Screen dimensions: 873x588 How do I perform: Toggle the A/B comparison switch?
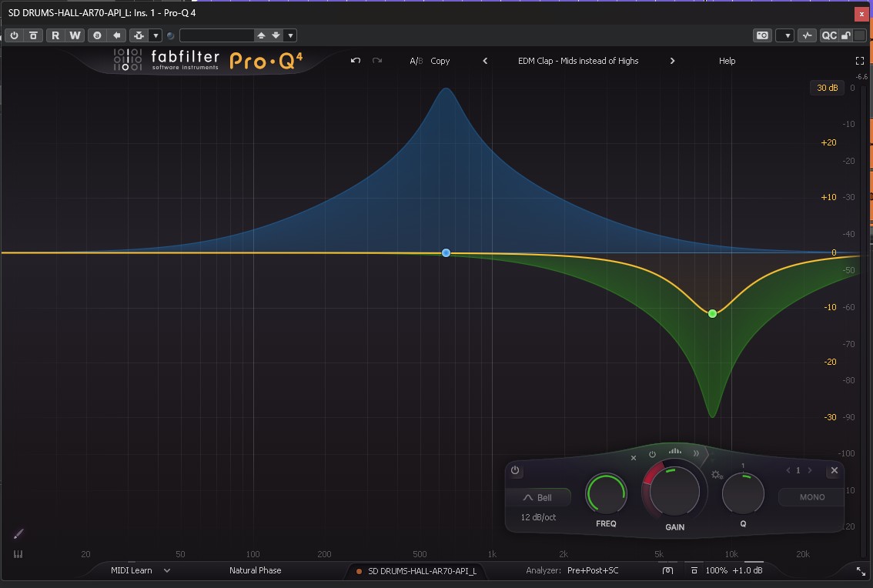pos(415,61)
